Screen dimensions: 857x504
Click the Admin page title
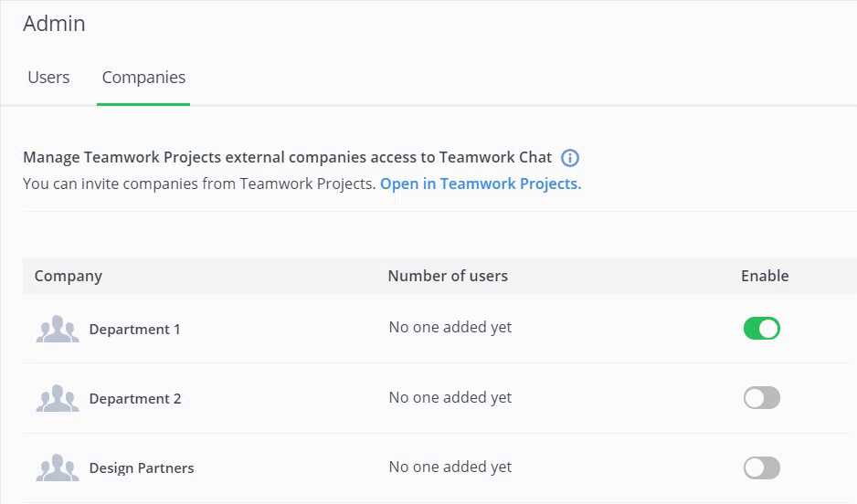coord(54,24)
